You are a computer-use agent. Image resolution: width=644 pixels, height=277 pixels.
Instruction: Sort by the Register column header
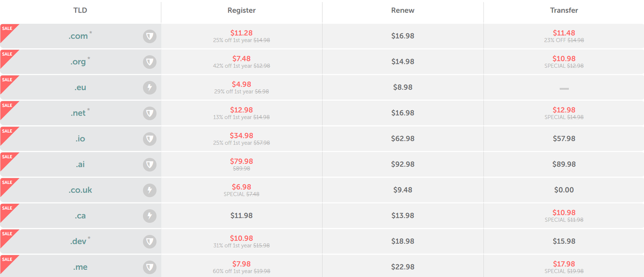coord(242,10)
